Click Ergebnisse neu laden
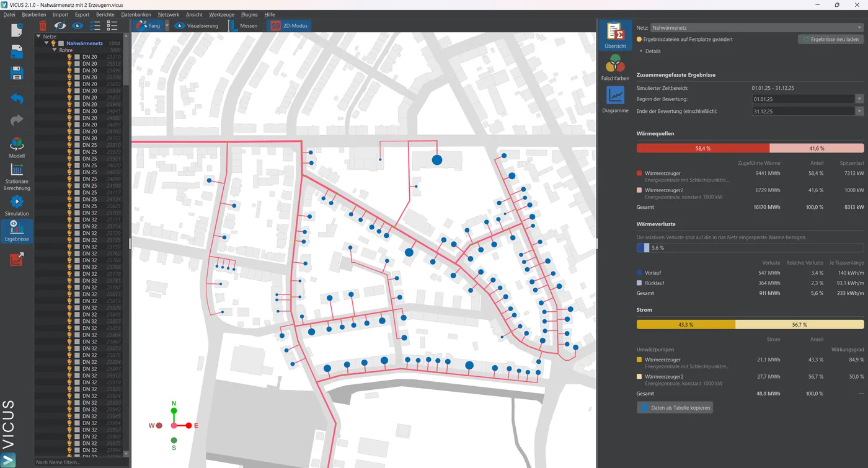 [x=831, y=39]
